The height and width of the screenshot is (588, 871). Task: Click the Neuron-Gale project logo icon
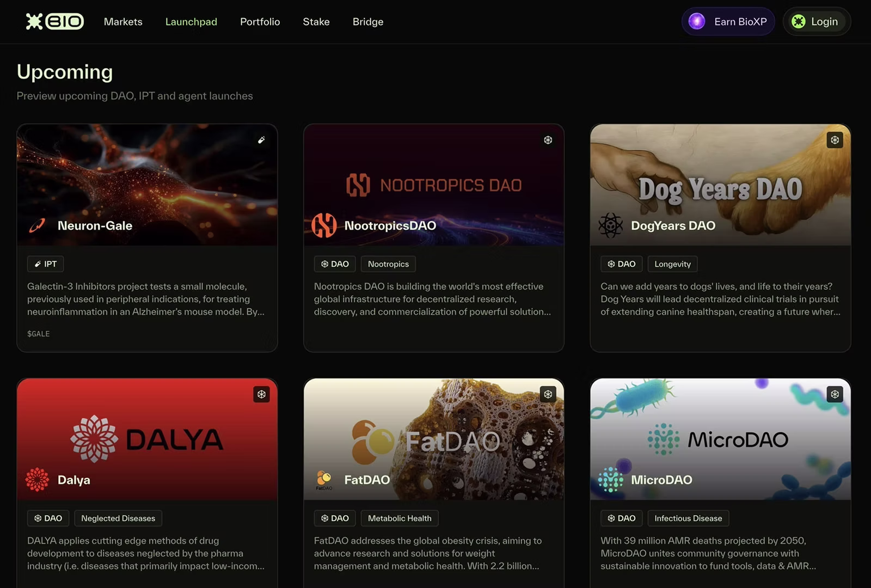click(x=37, y=225)
